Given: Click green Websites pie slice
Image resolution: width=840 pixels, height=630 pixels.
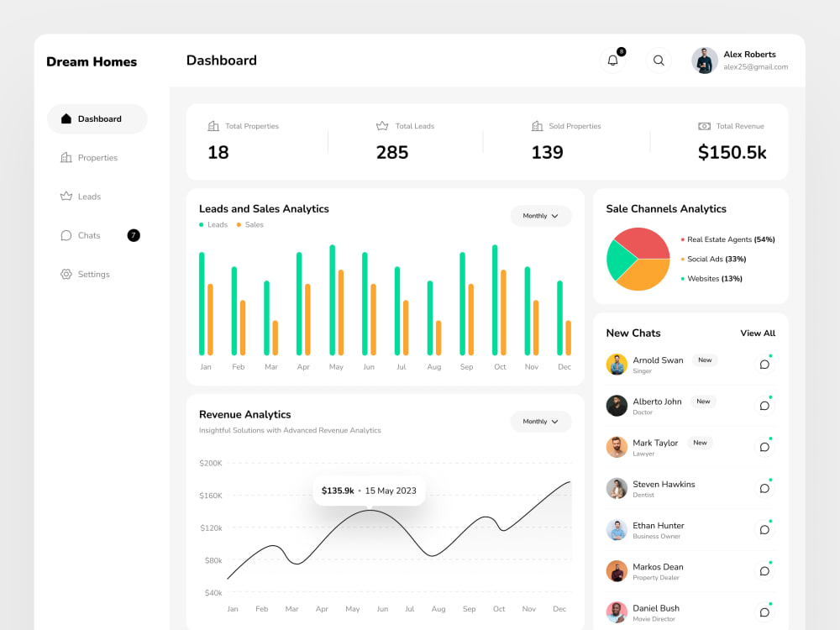Looking at the screenshot, I should (619, 259).
